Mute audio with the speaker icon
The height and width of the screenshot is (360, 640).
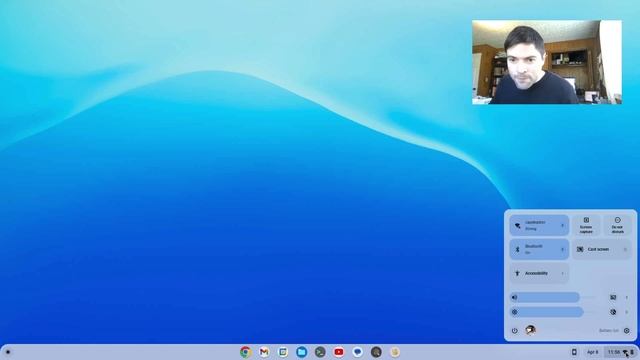click(515, 297)
